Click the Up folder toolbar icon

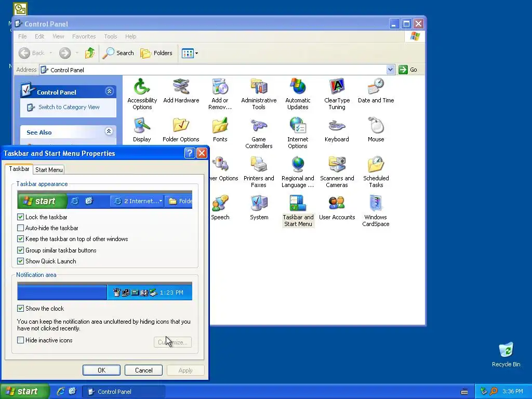(x=89, y=53)
